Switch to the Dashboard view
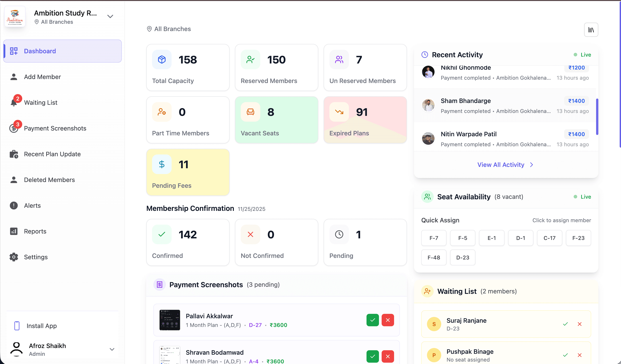 40,51
